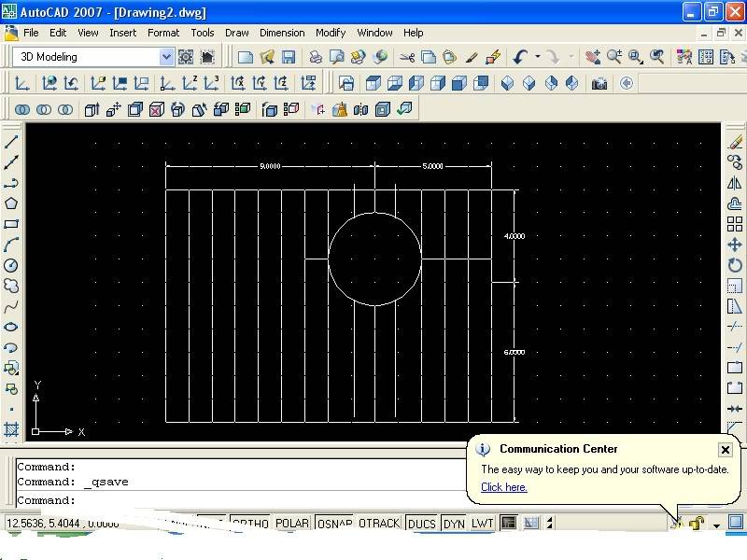Screen dimensions: 747x560
Task: Click the coordinates display 12.5636, 5.4044
Action: click(x=63, y=524)
